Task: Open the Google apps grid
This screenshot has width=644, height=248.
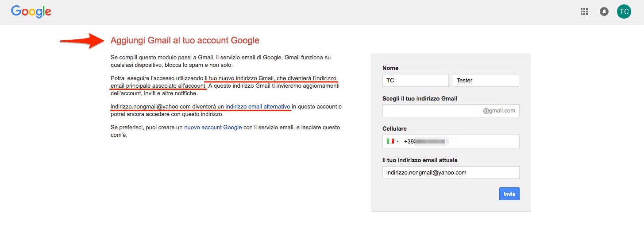Action: tap(584, 12)
